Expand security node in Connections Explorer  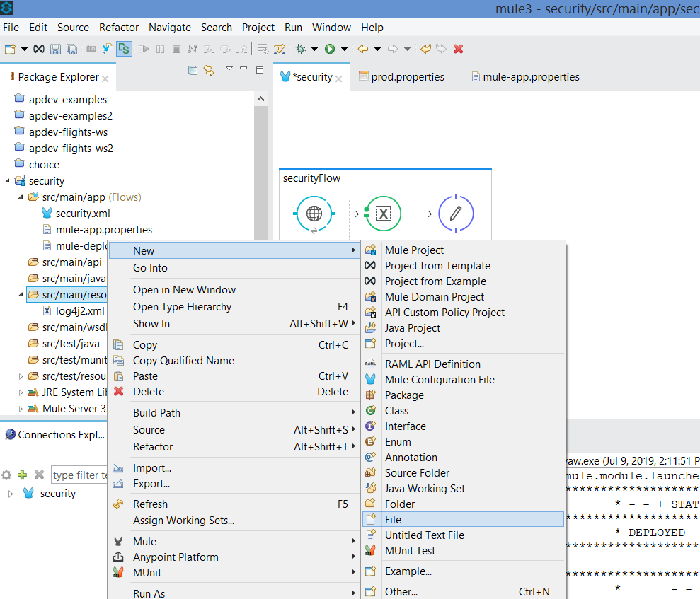(11, 494)
